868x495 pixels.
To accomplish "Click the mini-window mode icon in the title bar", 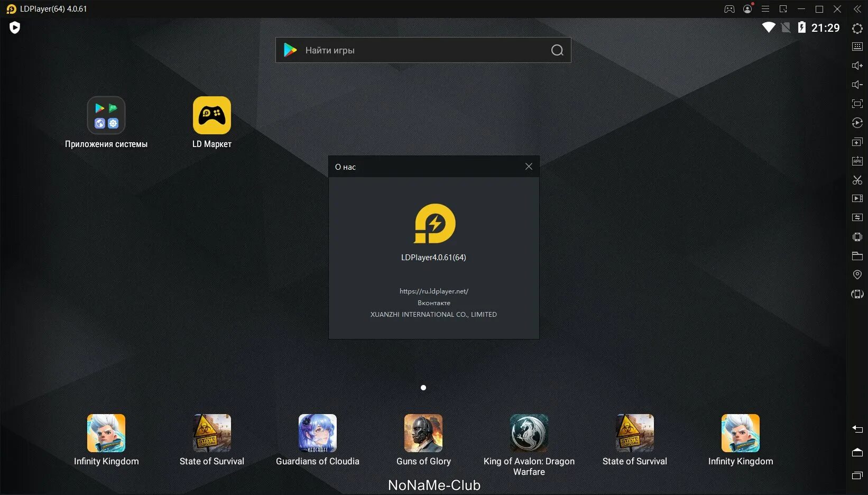I will point(783,9).
